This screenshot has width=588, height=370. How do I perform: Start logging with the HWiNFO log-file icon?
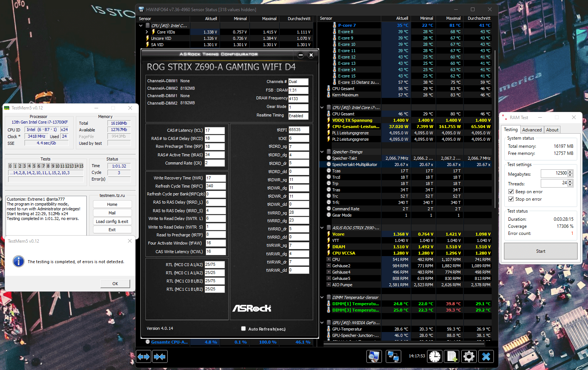(452, 357)
